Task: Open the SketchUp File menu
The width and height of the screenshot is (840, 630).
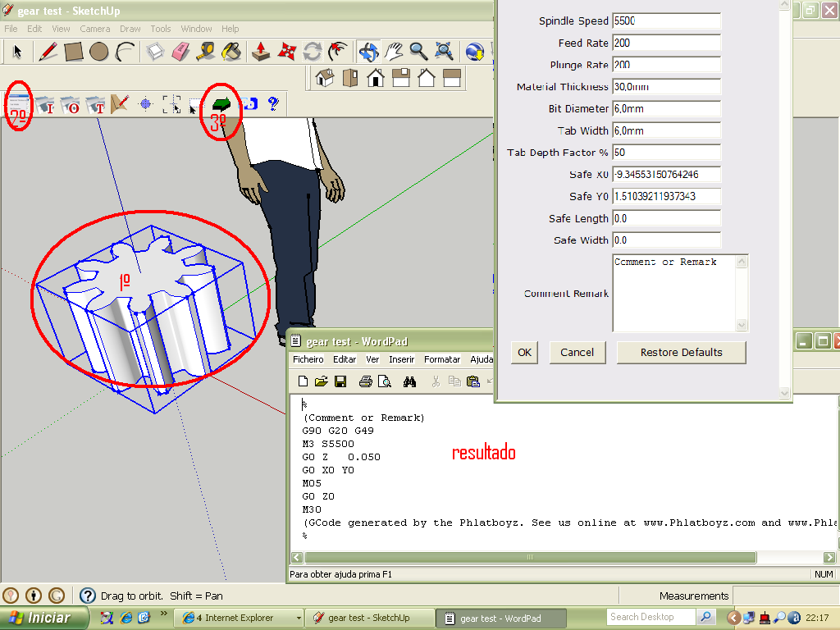Action: tap(11, 29)
